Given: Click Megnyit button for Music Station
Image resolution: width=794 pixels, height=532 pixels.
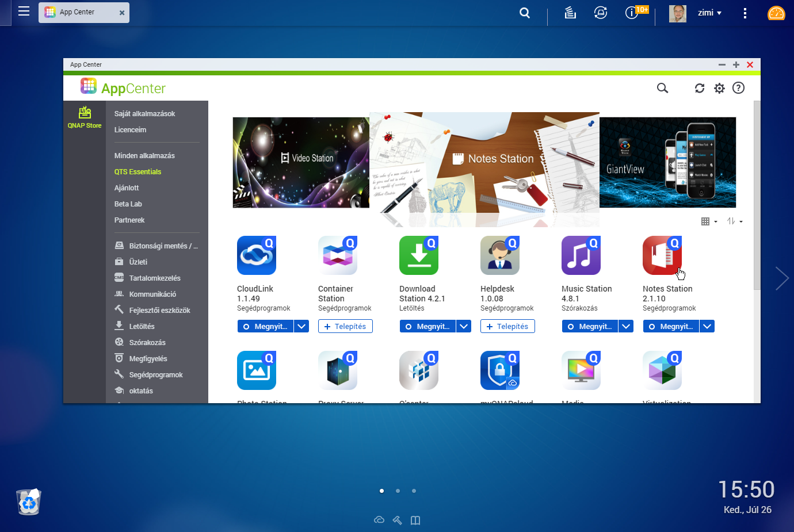Looking at the screenshot, I should coord(590,326).
